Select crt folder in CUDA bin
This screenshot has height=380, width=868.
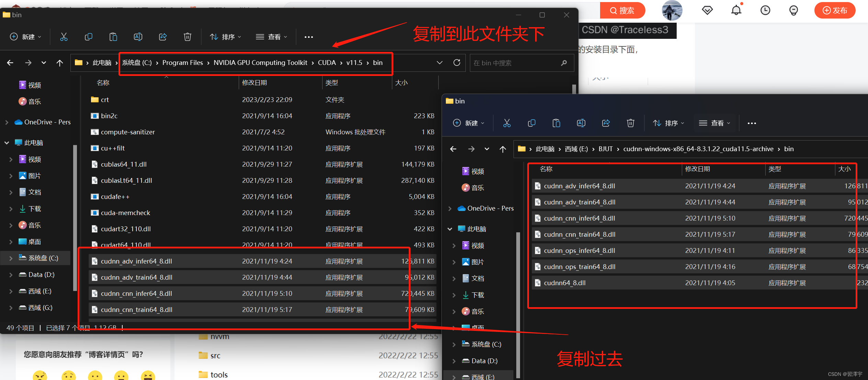tap(262, 100)
